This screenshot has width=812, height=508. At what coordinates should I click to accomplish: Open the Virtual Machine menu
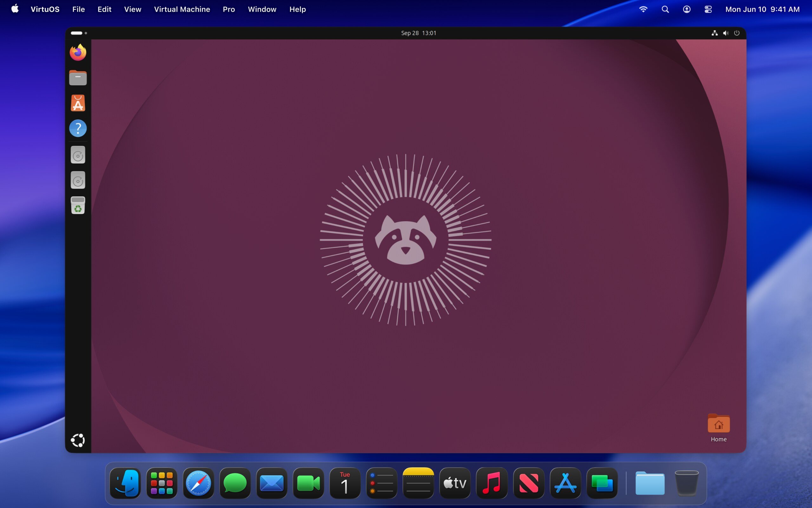182,10
